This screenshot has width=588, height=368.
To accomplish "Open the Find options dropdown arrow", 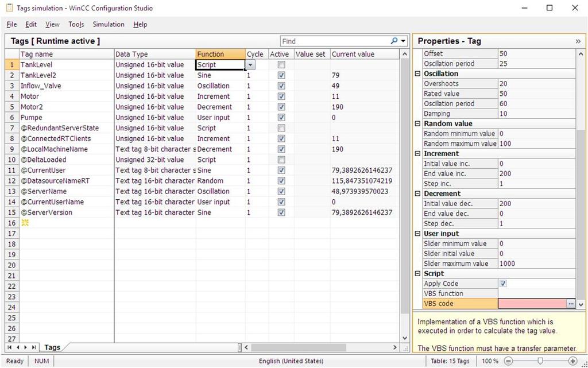I will [x=403, y=41].
